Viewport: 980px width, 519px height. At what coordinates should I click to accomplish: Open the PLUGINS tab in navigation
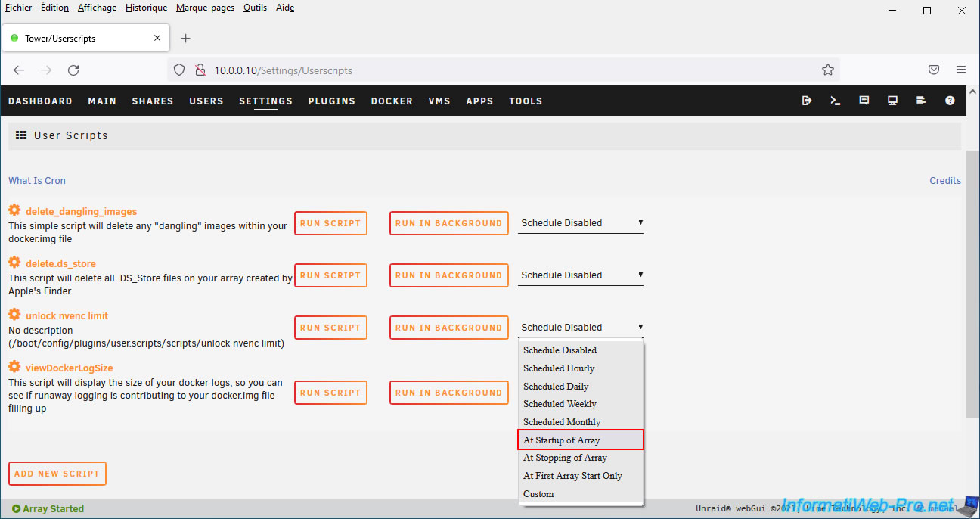point(331,101)
